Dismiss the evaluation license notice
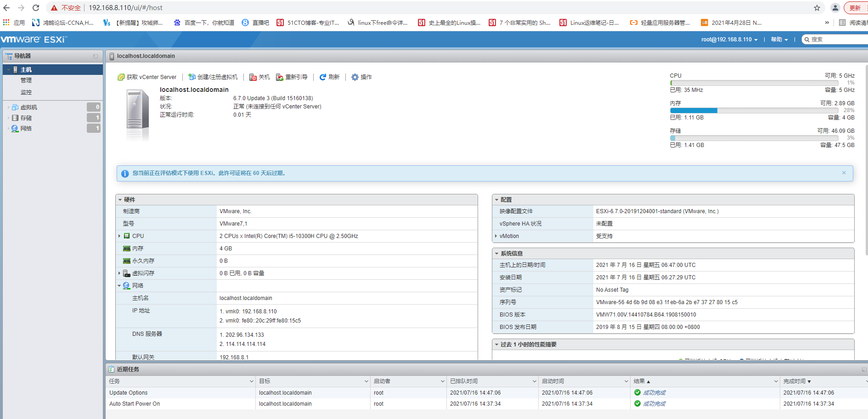The image size is (868, 419). tap(844, 173)
